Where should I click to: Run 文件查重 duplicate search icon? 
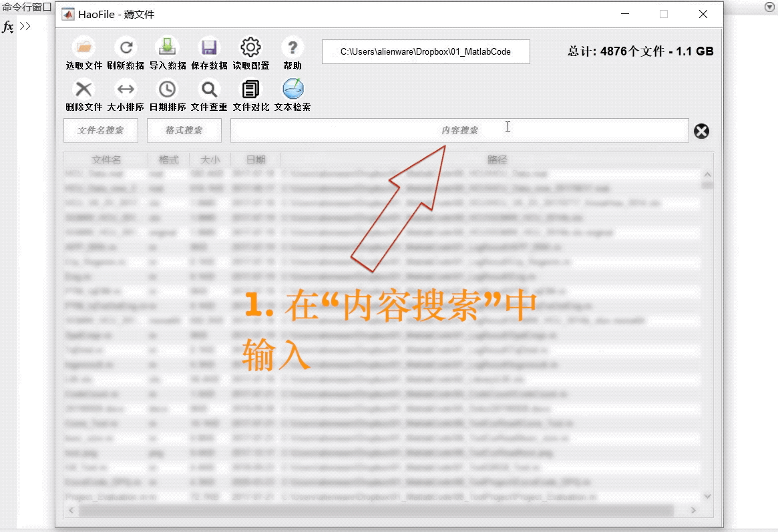[x=209, y=89]
